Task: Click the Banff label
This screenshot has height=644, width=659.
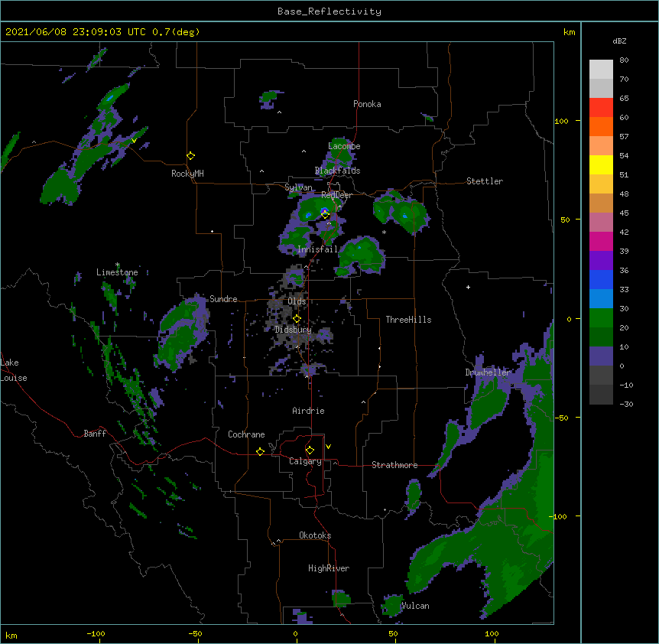Action: tap(95, 434)
